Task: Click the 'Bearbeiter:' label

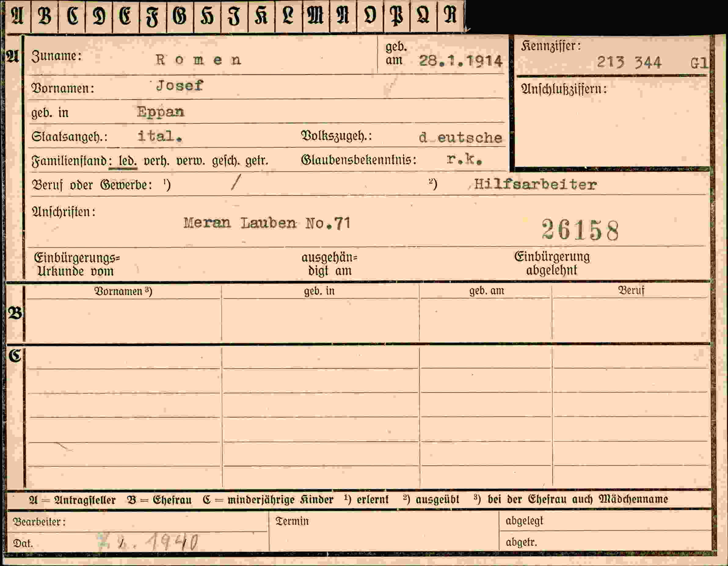Action: [39, 522]
